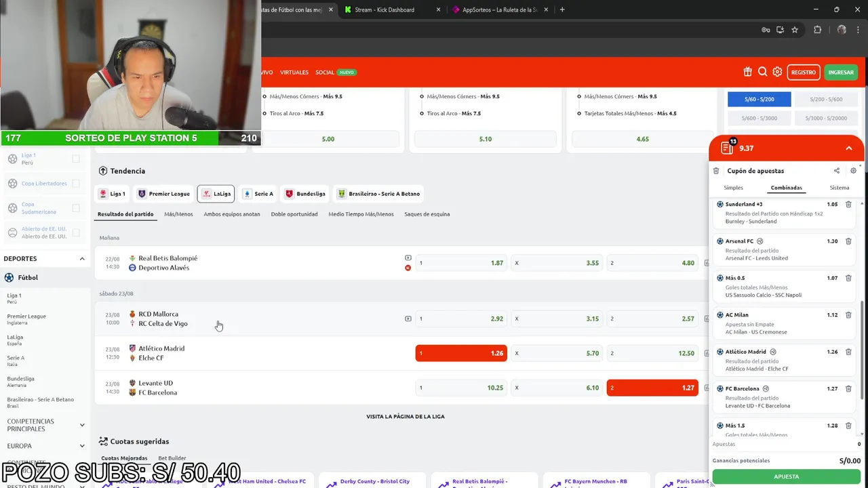This screenshot has height=488, width=868.
Task: Open the Saques de esquina tab
Action: [427, 214]
